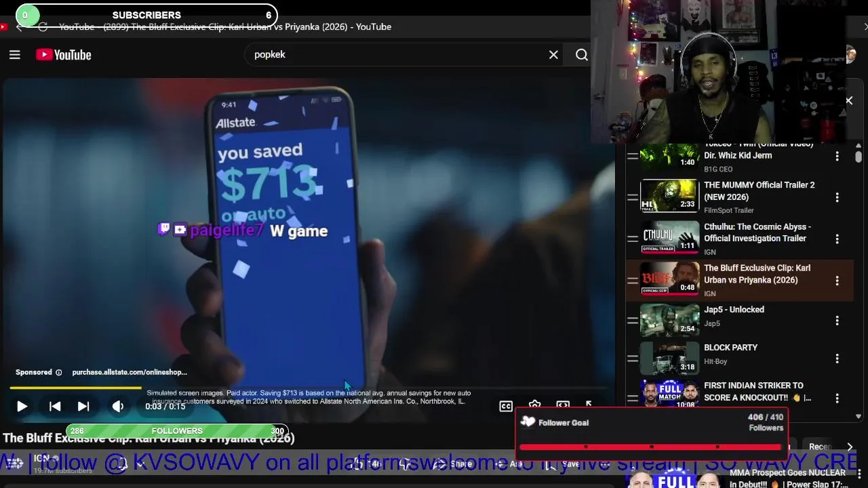Clear the popkek search text
Viewport: 868px width, 488px height.
553,55
